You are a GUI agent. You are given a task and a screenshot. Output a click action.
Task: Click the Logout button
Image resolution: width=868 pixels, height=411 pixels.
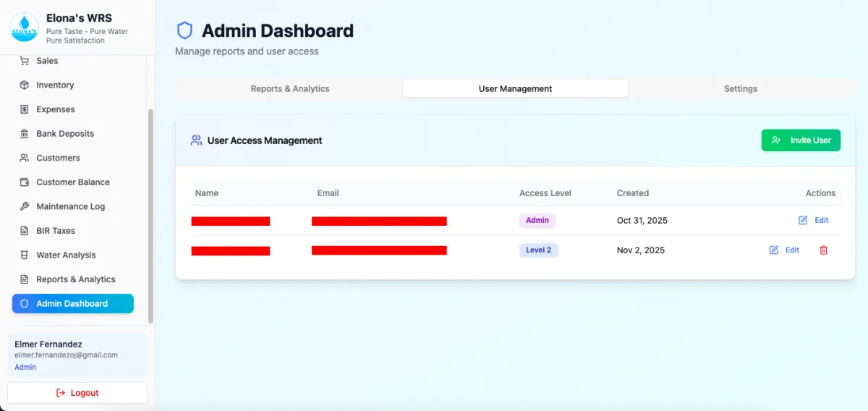pyautogui.click(x=77, y=393)
